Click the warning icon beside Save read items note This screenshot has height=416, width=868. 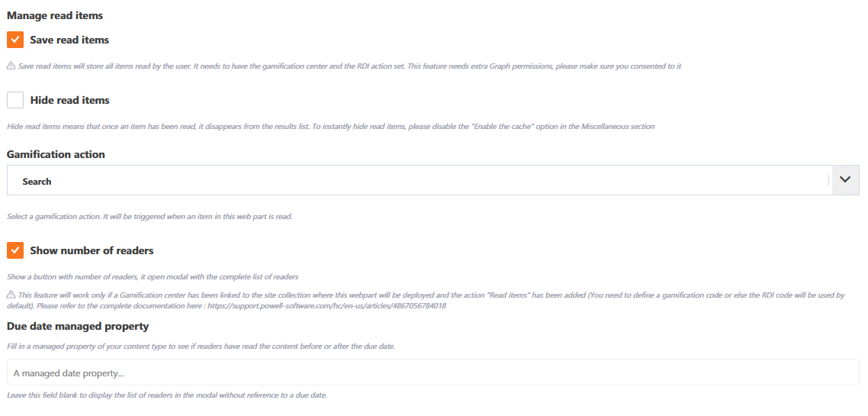pos(11,66)
